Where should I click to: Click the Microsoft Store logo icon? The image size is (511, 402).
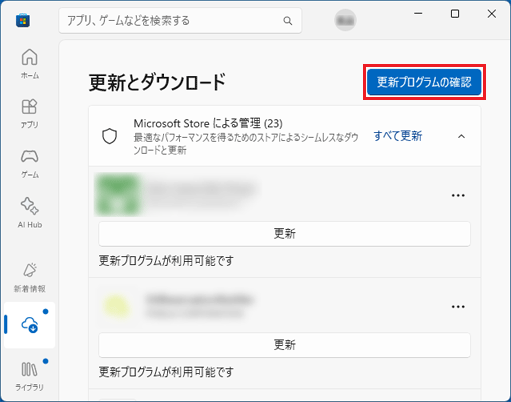23,20
